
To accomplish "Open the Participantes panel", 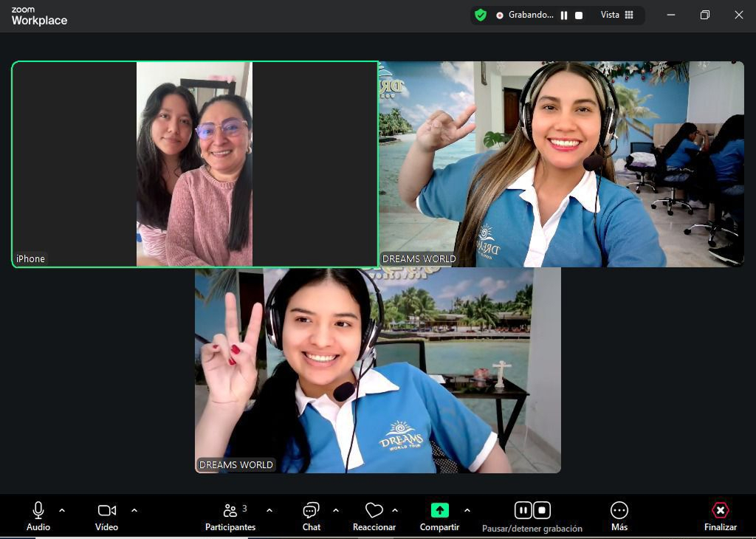I will (x=230, y=511).
